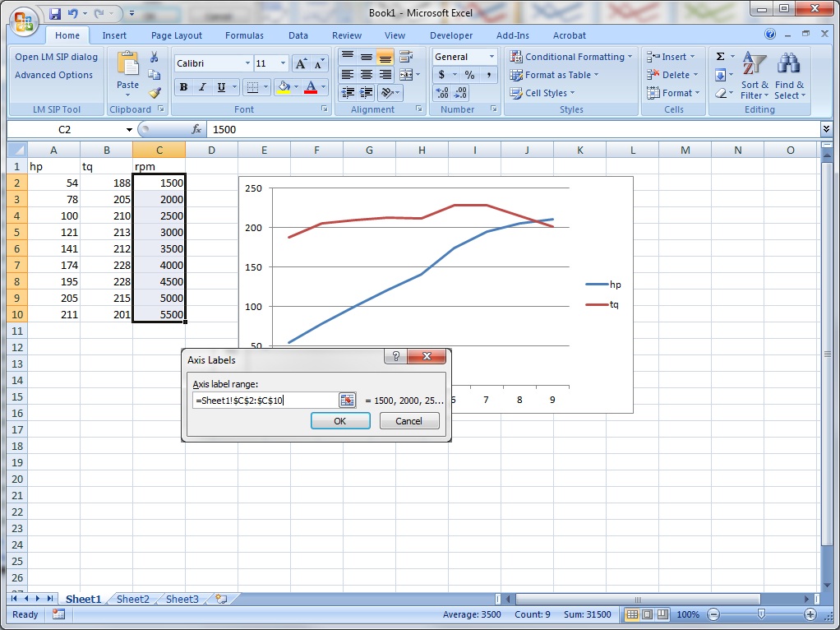The height and width of the screenshot is (630, 840).
Task: Click the Paste clipboard icon
Action: tap(127, 64)
